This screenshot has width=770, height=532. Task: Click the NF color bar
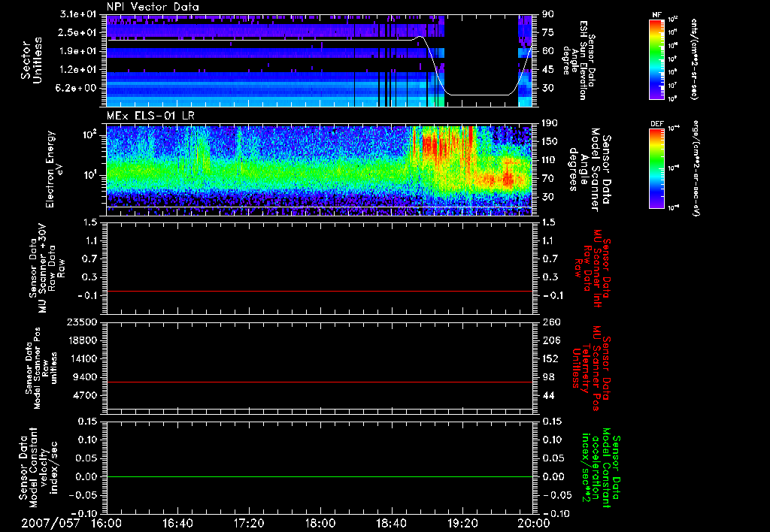pos(657,59)
